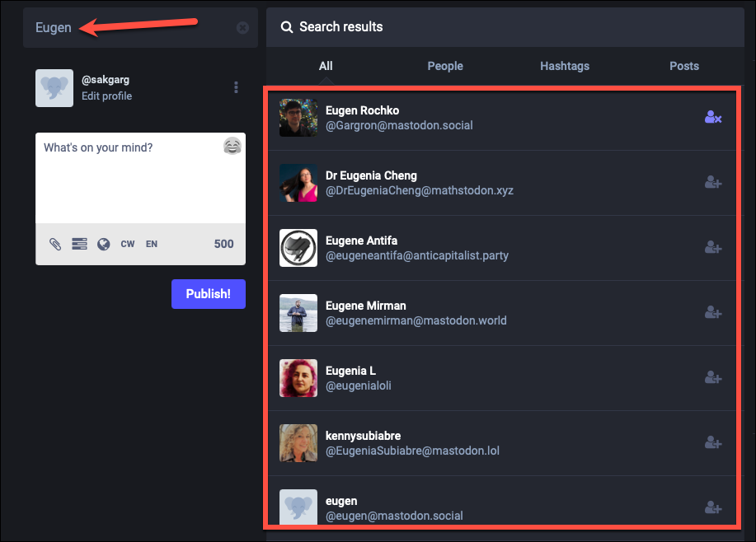Click the sakgarg elephant avatar
This screenshot has width=756, height=542.
(x=54, y=88)
